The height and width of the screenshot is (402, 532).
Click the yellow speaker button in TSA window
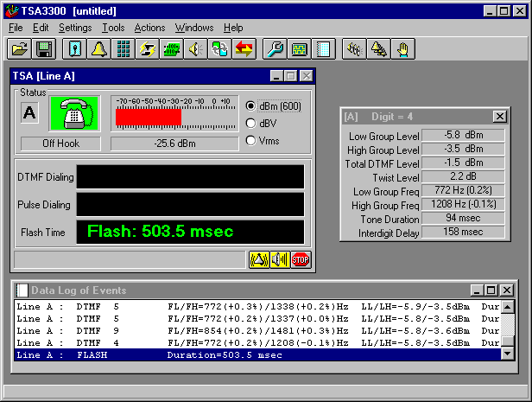(x=280, y=260)
